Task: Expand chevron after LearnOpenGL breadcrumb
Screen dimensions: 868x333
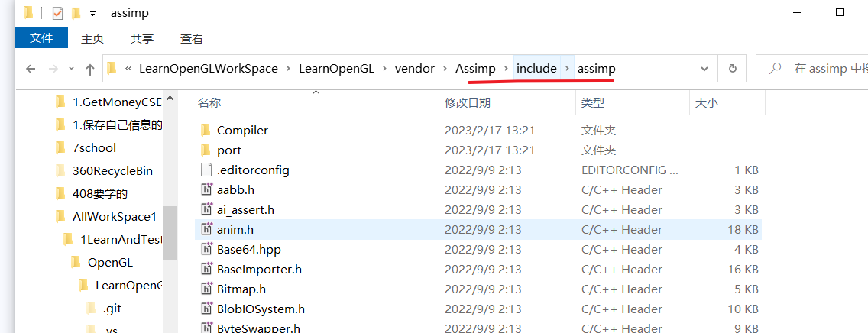Action: point(384,69)
